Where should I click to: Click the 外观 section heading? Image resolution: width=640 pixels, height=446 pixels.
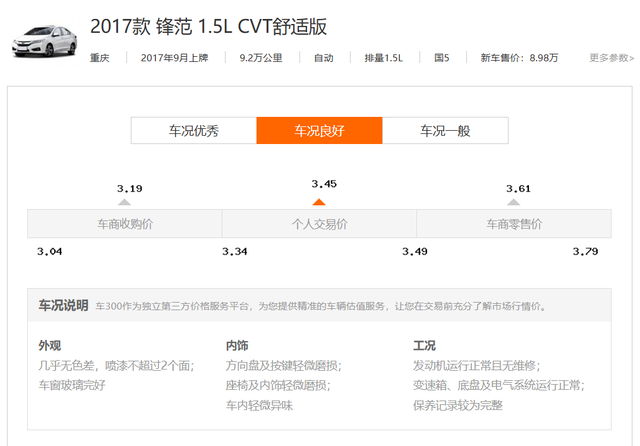(50, 346)
